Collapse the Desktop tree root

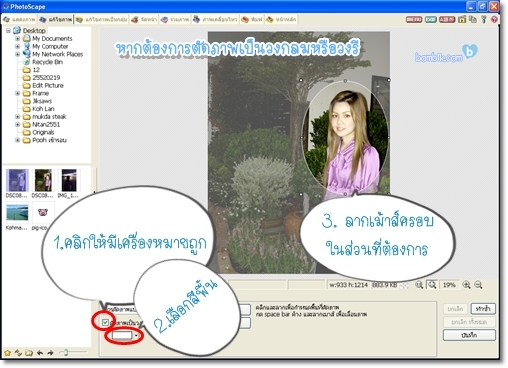point(8,31)
